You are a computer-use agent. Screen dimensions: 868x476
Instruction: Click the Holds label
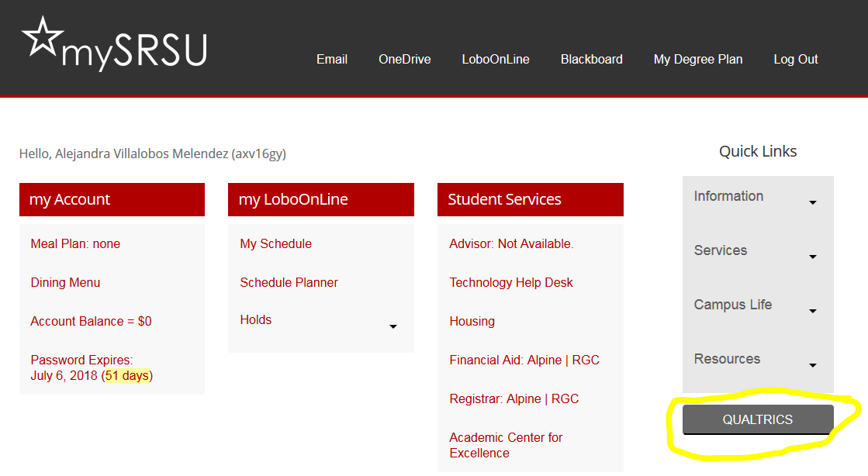tap(256, 319)
